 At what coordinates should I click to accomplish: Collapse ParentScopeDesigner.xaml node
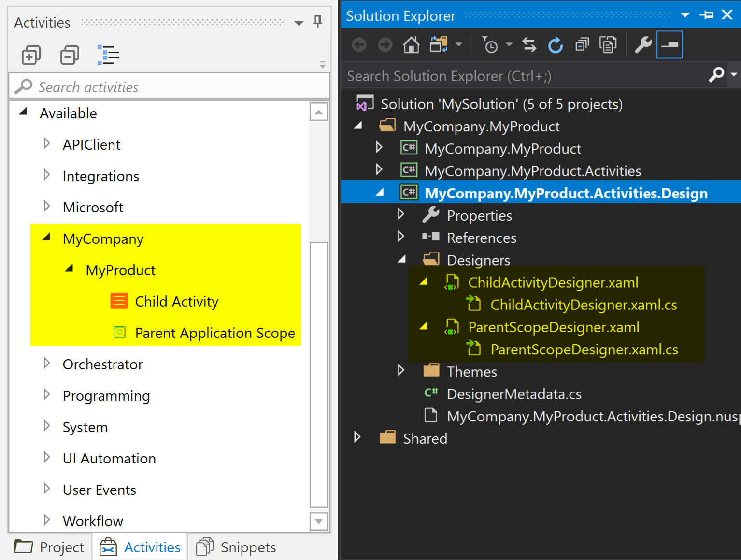point(424,326)
